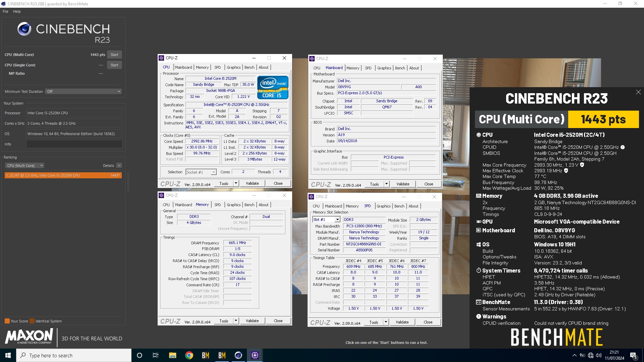The height and width of the screenshot is (362, 644).
Task: Switch to Cinebench taskbar icon
Action: [238, 355]
